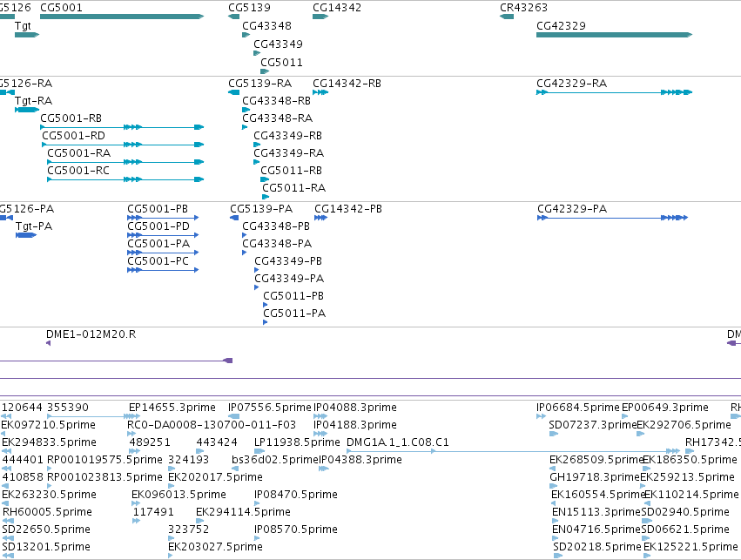The height and width of the screenshot is (560, 741).
Task: Click the CG43348 gene label
Action: 267,25
